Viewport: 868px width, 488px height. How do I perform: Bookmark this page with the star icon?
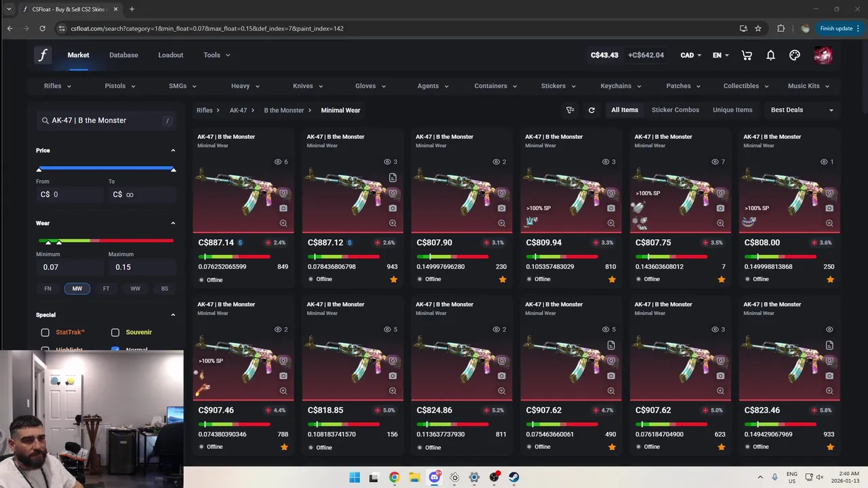[758, 28]
